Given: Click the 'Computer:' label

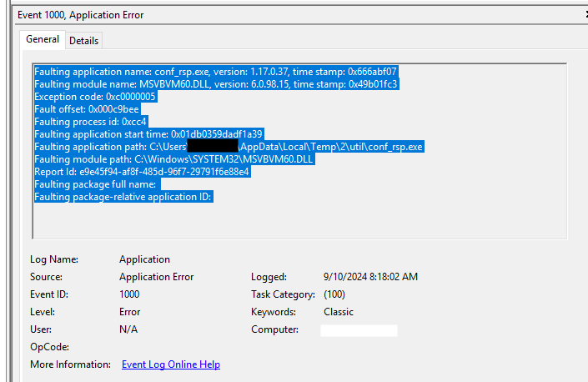Looking at the screenshot, I should [x=275, y=329].
